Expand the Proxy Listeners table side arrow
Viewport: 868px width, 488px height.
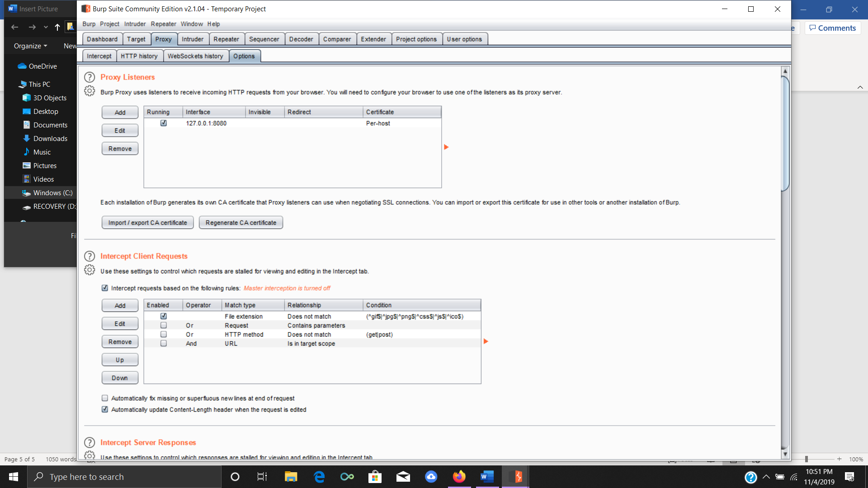click(x=446, y=147)
